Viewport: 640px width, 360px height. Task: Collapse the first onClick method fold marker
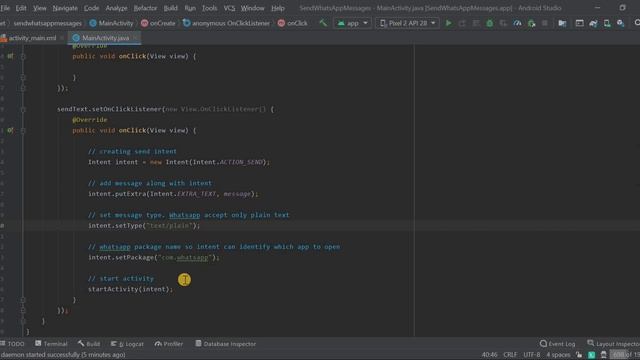pyautogui.click(x=23, y=56)
